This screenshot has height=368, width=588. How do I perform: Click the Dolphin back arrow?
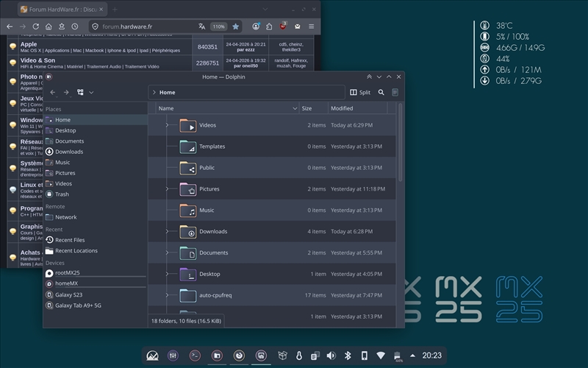53,93
